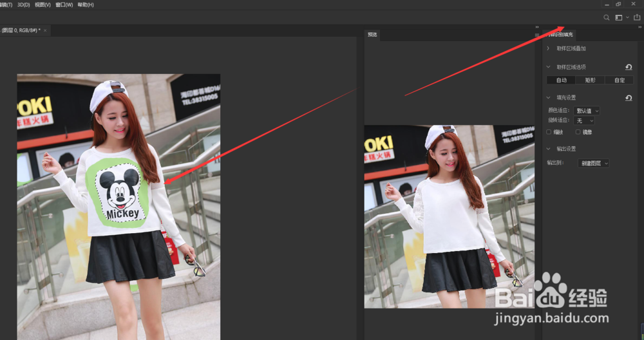Reset the 取样区域选项 section
This screenshot has height=340, width=644.
629,67
